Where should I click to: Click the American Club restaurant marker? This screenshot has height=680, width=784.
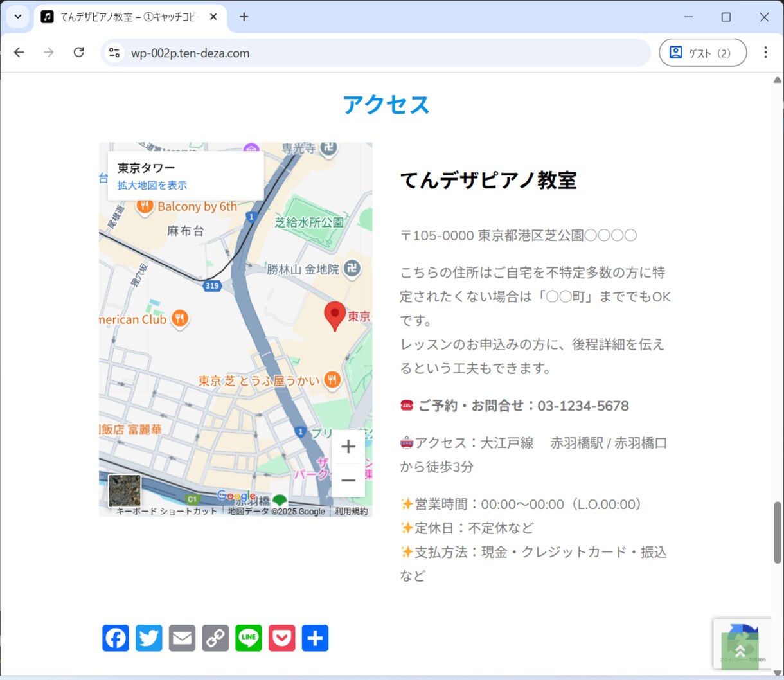click(x=180, y=319)
